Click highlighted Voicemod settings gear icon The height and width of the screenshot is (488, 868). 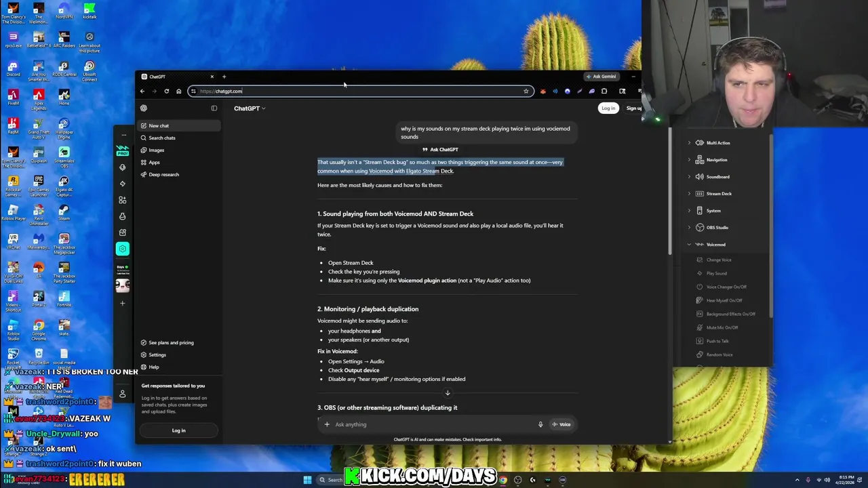(122, 249)
